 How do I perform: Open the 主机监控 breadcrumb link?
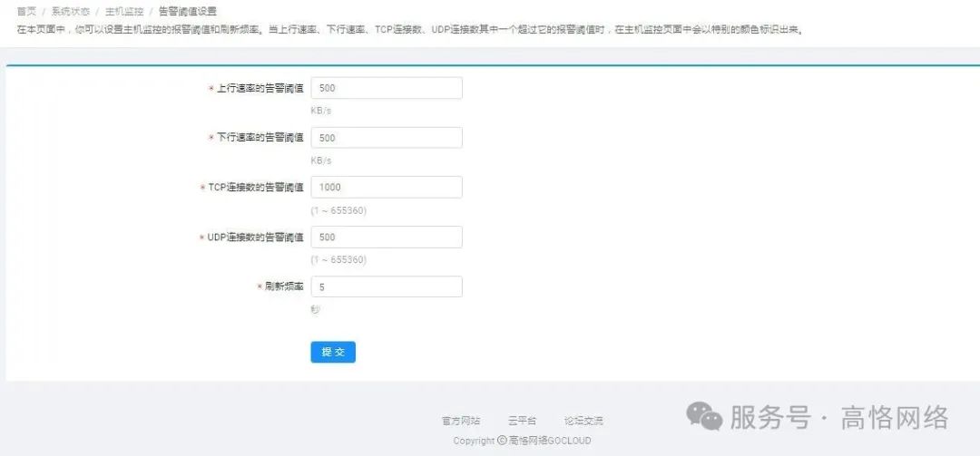pos(124,11)
